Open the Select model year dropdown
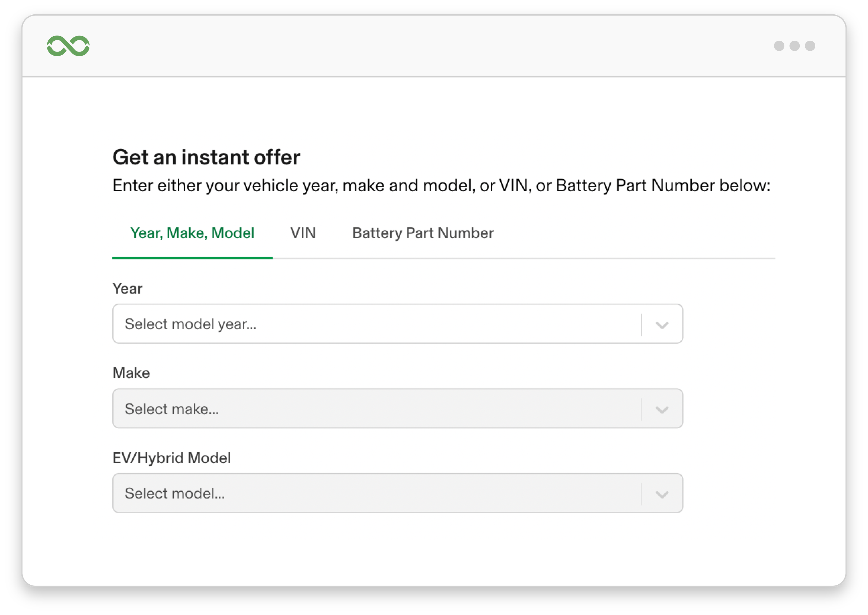The image size is (868, 615). coord(397,324)
